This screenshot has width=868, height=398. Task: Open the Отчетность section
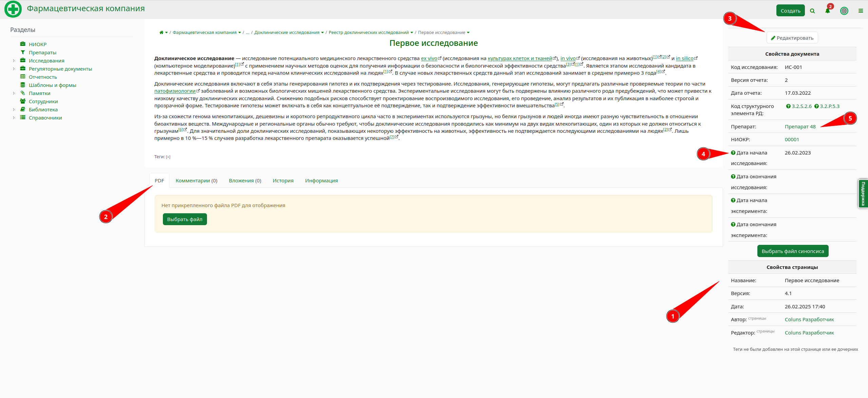point(43,77)
